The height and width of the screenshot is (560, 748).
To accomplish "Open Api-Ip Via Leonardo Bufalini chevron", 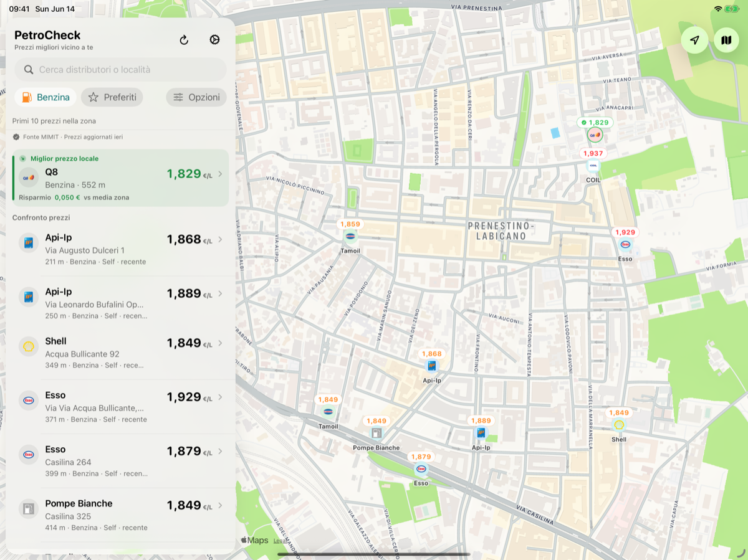I will 220,293.
